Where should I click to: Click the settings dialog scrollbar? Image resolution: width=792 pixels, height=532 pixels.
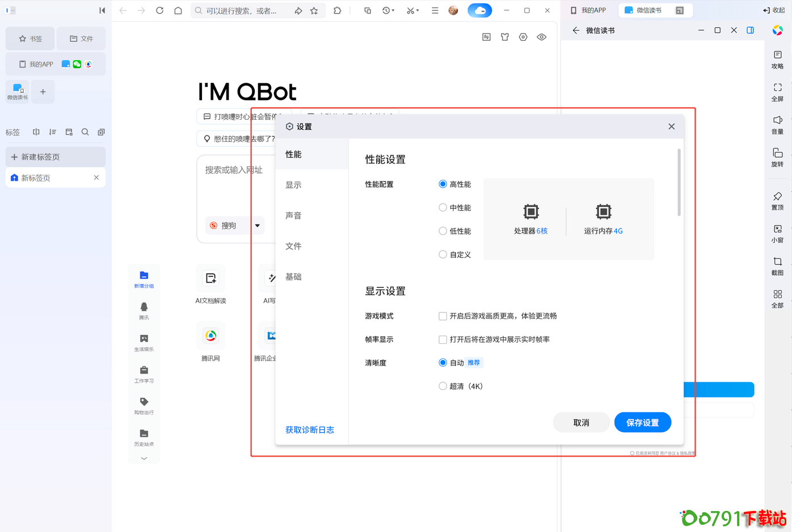coord(679,181)
